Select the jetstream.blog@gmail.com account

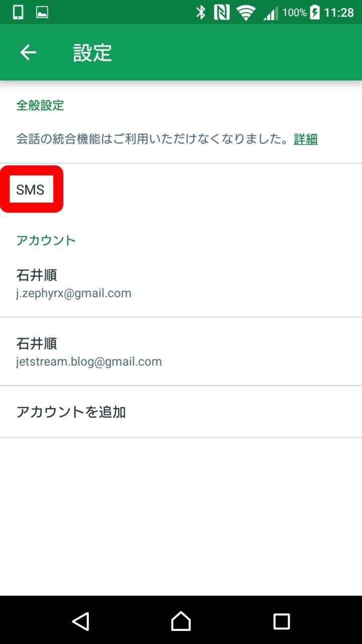click(x=88, y=352)
